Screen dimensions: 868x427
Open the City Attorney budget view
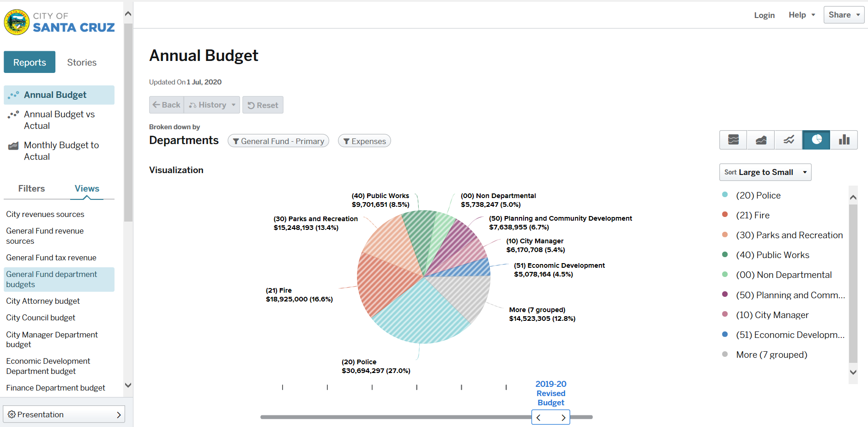click(43, 301)
